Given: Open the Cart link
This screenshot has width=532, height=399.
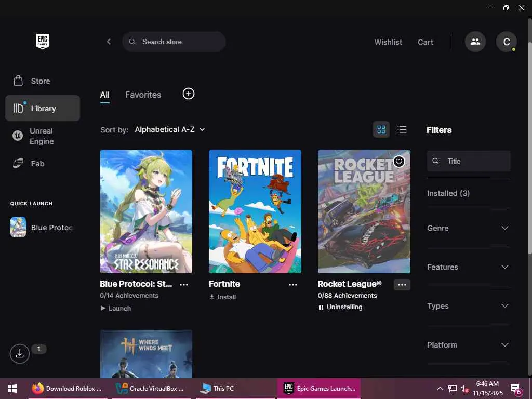Looking at the screenshot, I should click(x=425, y=42).
